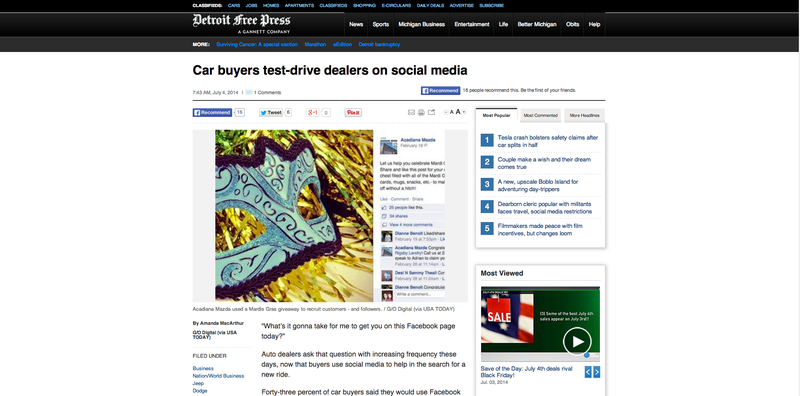This screenshot has height=396, width=800.
Task: Decrease font size with minus button
Action: [445, 112]
